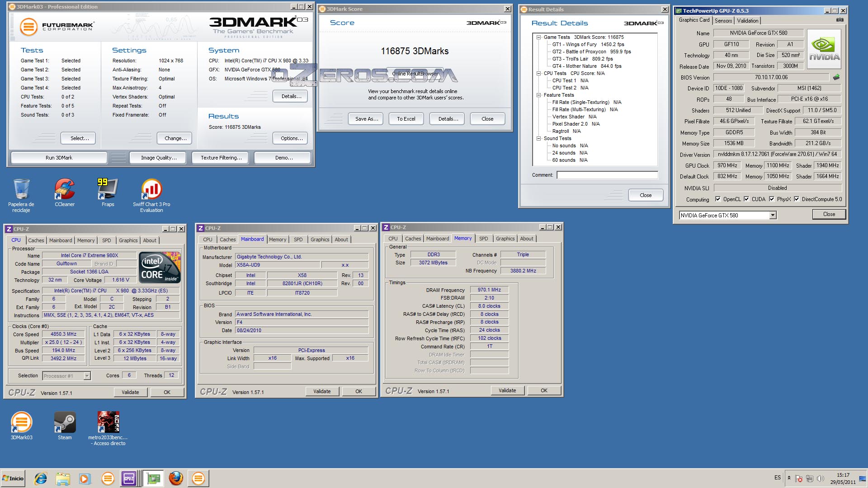
Task: Toggle the CUDA checkbox in GPU-Z
Action: [746, 199]
